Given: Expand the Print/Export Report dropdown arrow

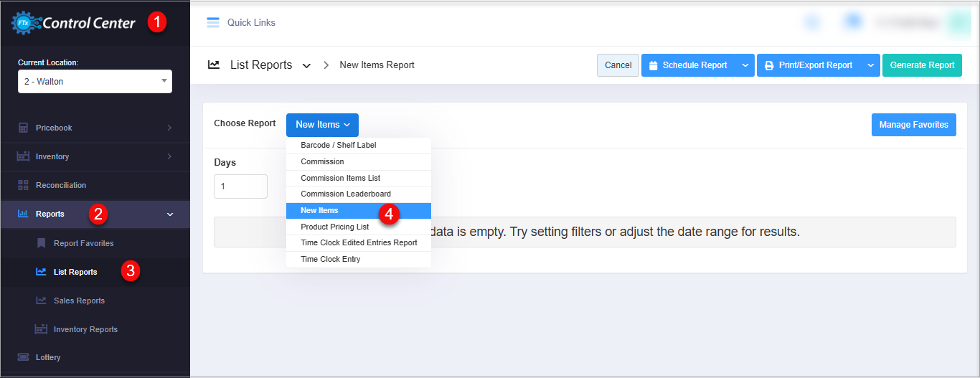Looking at the screenshot, I should pos(870,65).
